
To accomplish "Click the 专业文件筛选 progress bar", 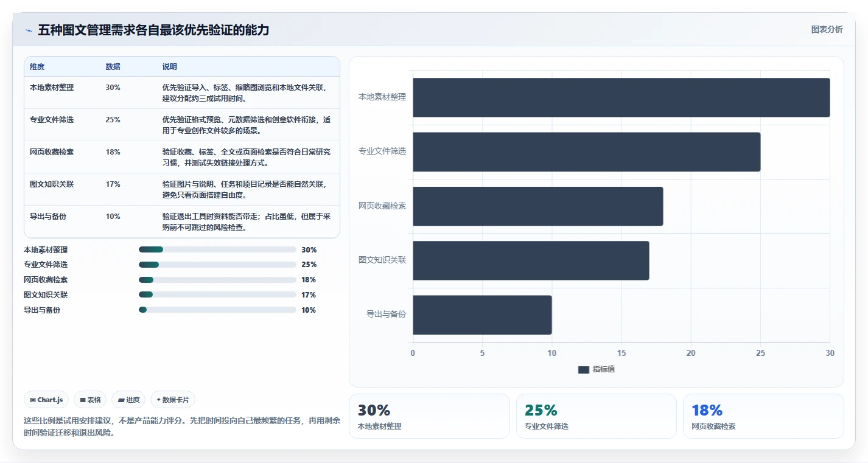I will tap(217, 265).
